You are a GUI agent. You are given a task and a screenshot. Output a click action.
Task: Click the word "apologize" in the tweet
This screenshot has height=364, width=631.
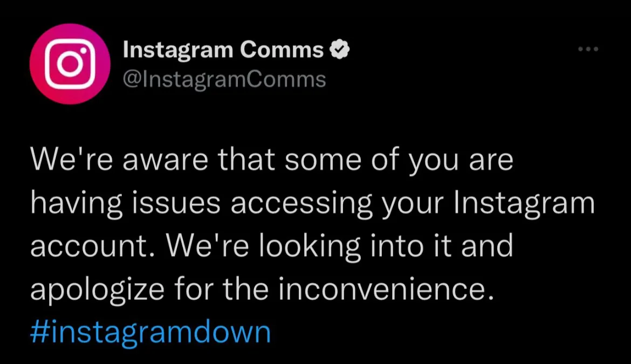pos(98,290)
